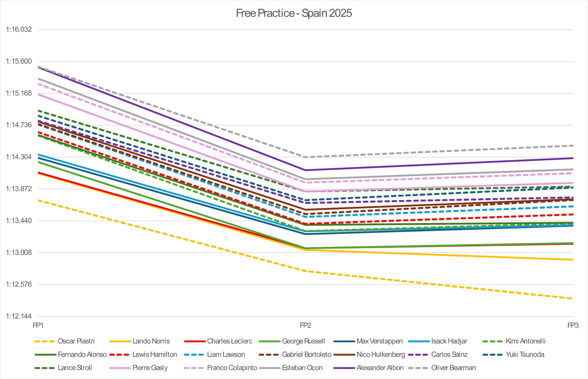The image size is (588, 379).
Task: Select the Oliver Bearman legend entry
Action: pyautogui.click(x=453, y=368)
